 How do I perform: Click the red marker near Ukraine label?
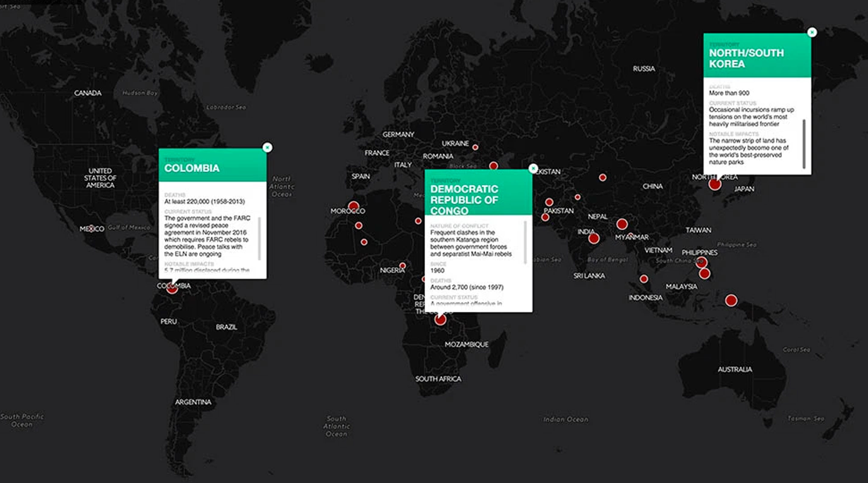[x=475, y=147]
